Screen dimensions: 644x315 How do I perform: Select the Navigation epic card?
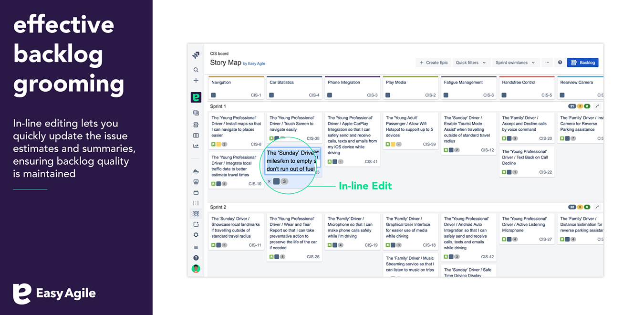tap(236, 88)
